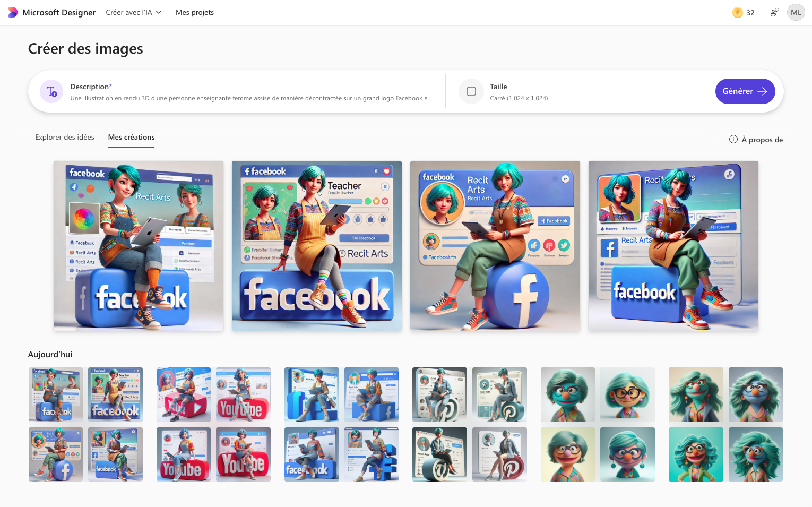Open the large image labeled Teacher with yellow apron
This screenshot has height=507, width=812.
[317, 246]
